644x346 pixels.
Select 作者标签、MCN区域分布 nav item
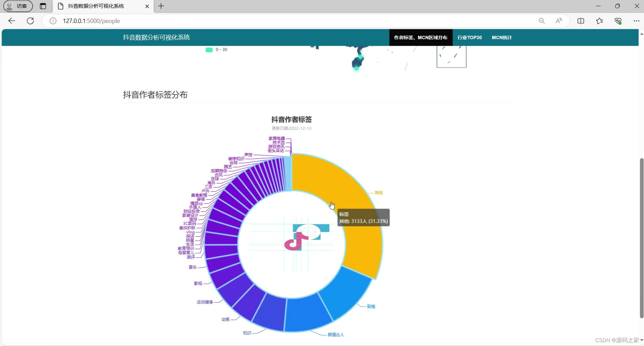[x=421, y=37]
